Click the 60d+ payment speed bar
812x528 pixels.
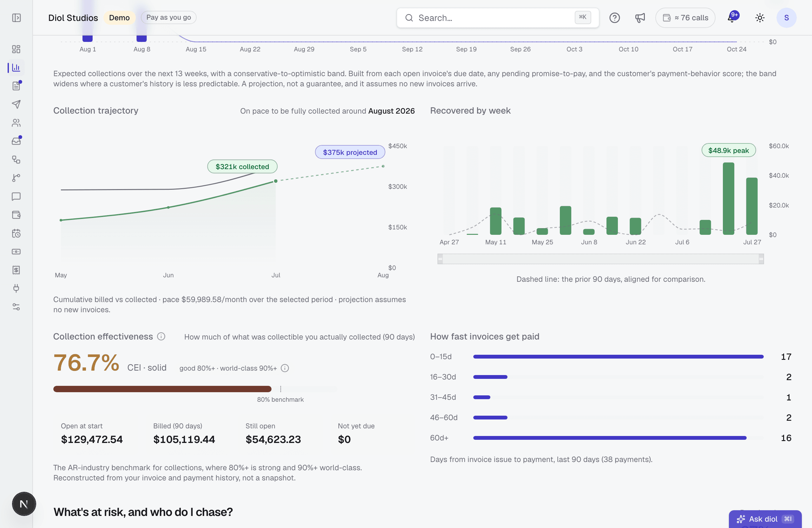pos(609,438)
